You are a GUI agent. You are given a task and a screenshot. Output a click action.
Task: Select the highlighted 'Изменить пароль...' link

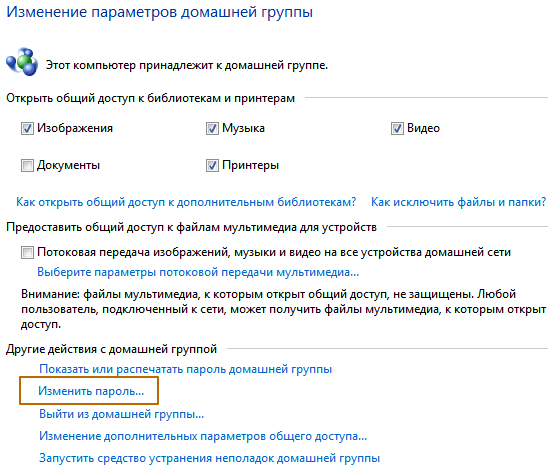91,391
